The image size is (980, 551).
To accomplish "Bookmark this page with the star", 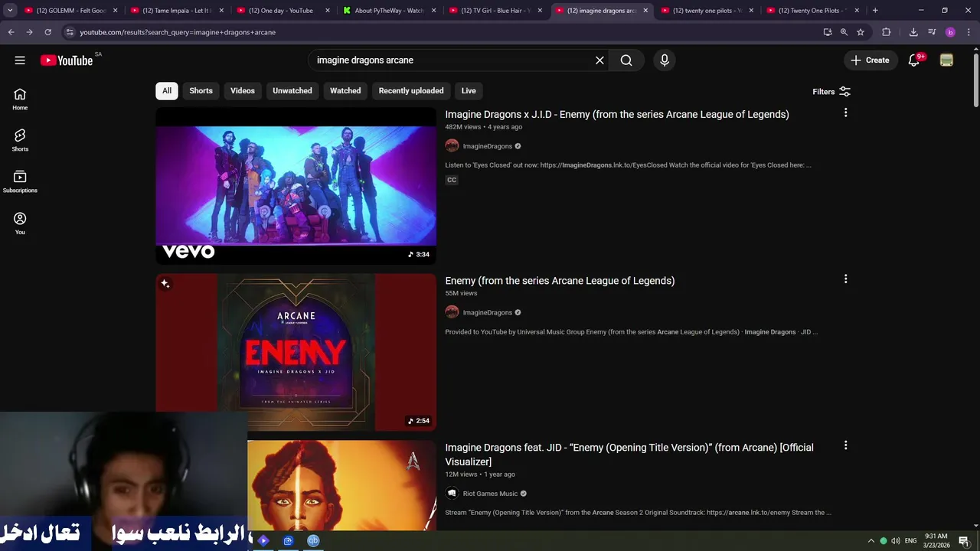I will (861, 32).
